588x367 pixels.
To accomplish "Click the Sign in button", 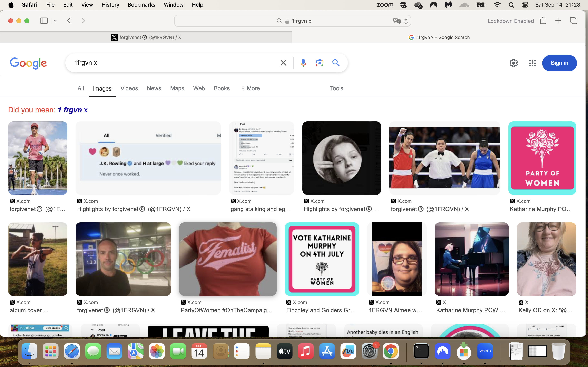I will (x=559, y=63).
